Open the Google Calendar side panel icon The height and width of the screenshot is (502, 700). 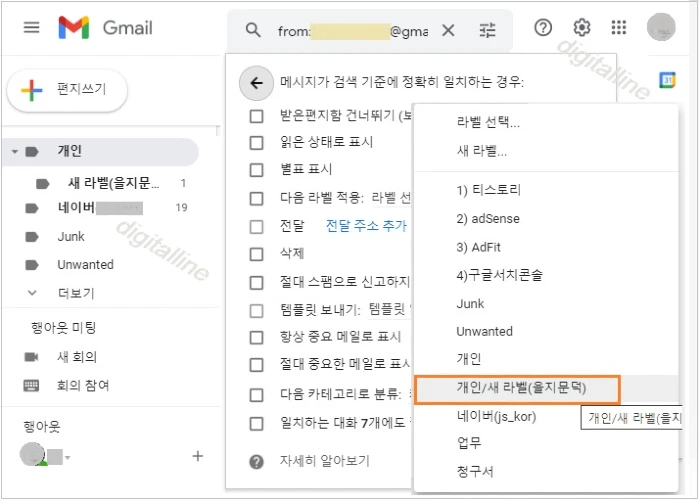pyautogui.click(x=667, y=80)
